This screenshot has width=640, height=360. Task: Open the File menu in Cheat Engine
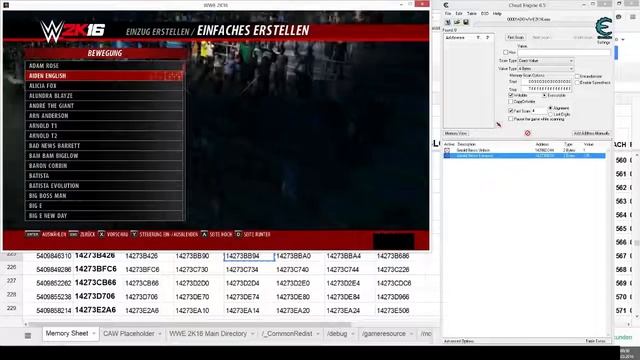click(x=448, y=13)
